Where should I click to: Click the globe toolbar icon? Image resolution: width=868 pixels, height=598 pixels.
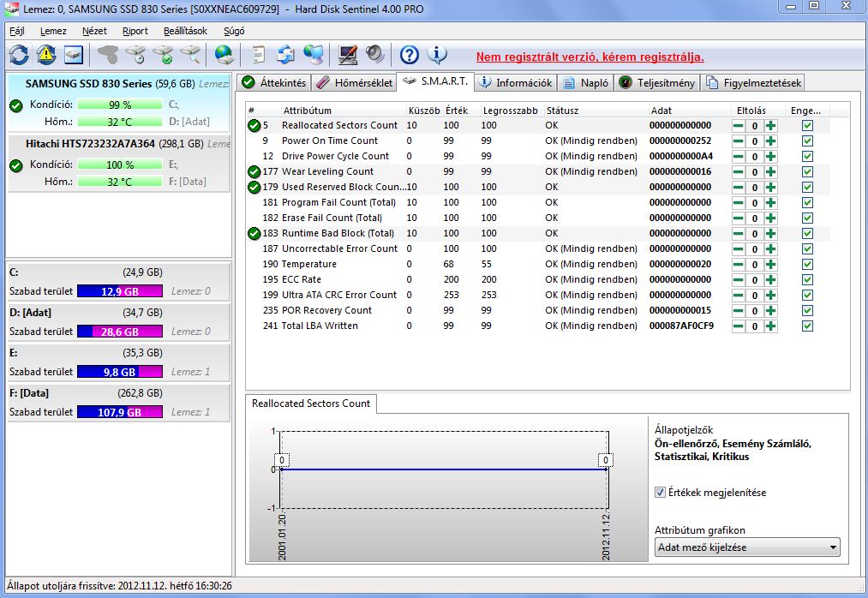[224, 55]
